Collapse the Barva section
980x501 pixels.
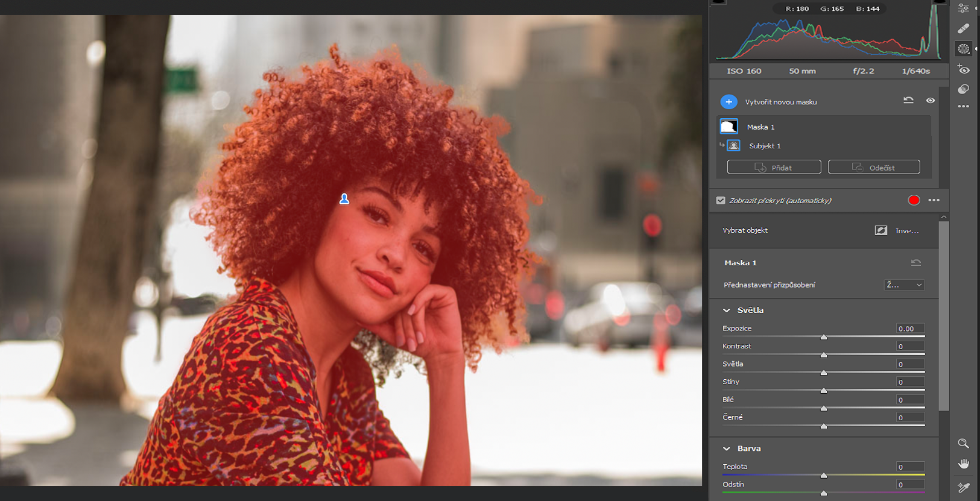pyautogui.click(x=727, y=449)
